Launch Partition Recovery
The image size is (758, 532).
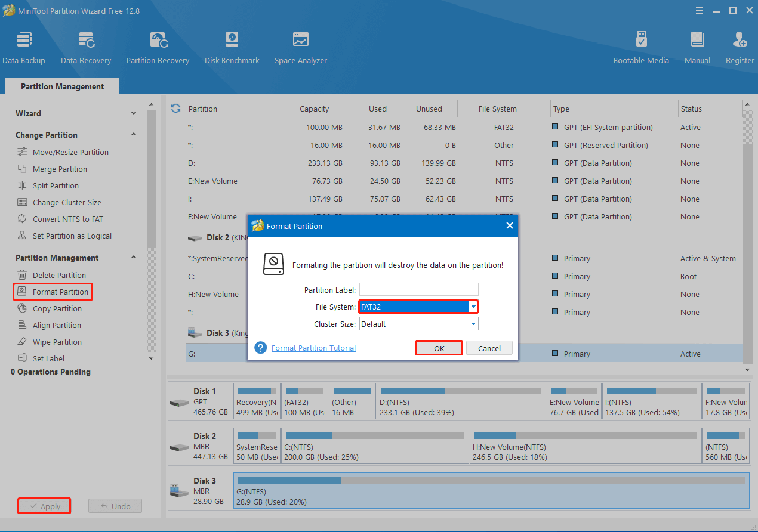point(158,48)
